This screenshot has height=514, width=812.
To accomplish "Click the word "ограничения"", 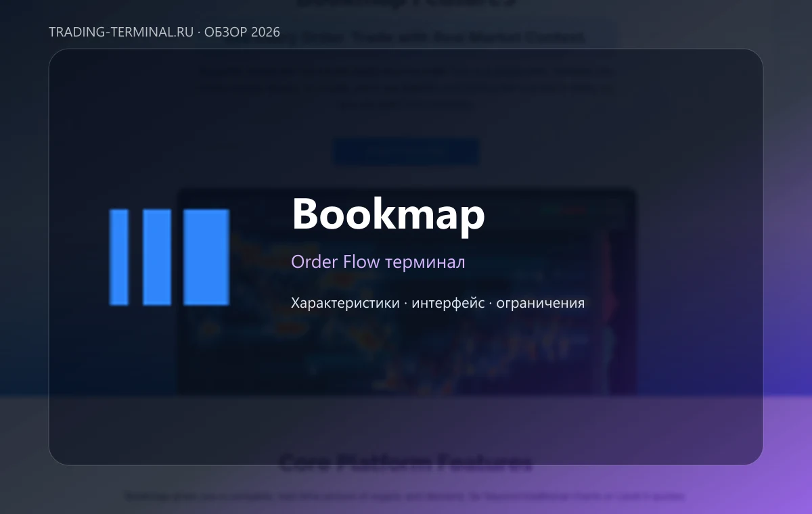I will click(x=540, y=303).
